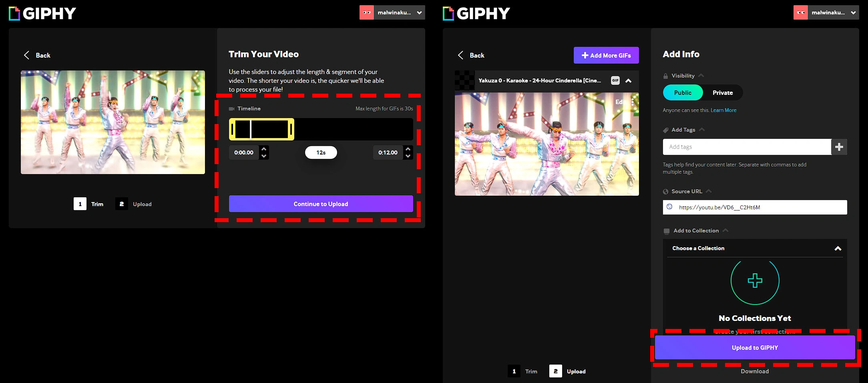868x383 pixels.
Task: Select step 1 Trim in the Add Info window
Action: [522, 371]
